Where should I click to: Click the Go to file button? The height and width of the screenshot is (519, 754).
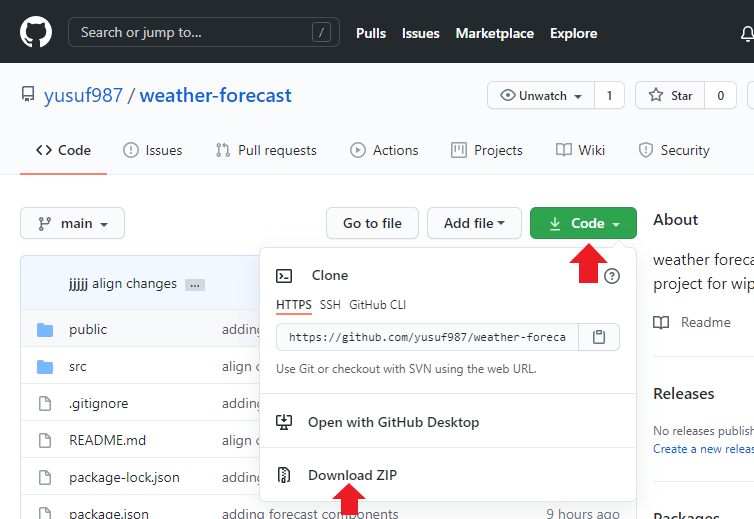point(373,223)
